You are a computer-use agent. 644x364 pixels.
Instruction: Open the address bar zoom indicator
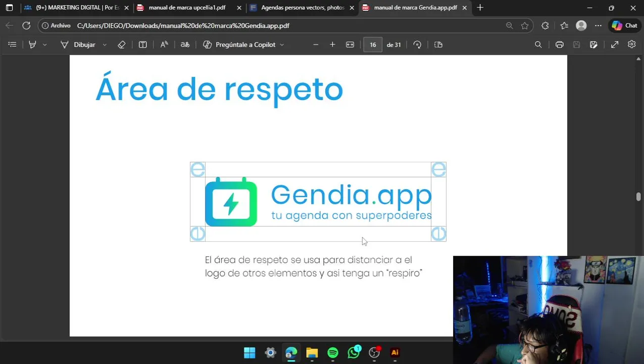tap(509, 25)
